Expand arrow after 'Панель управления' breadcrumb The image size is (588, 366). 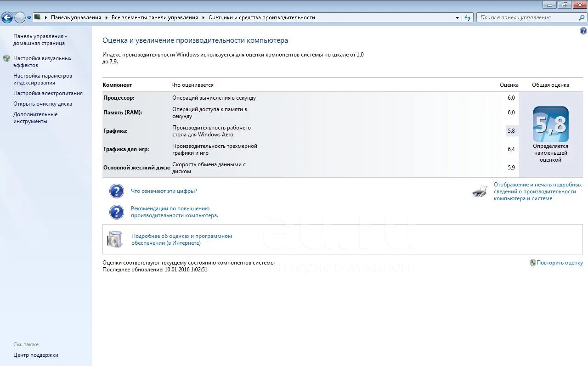coord(106,17)
